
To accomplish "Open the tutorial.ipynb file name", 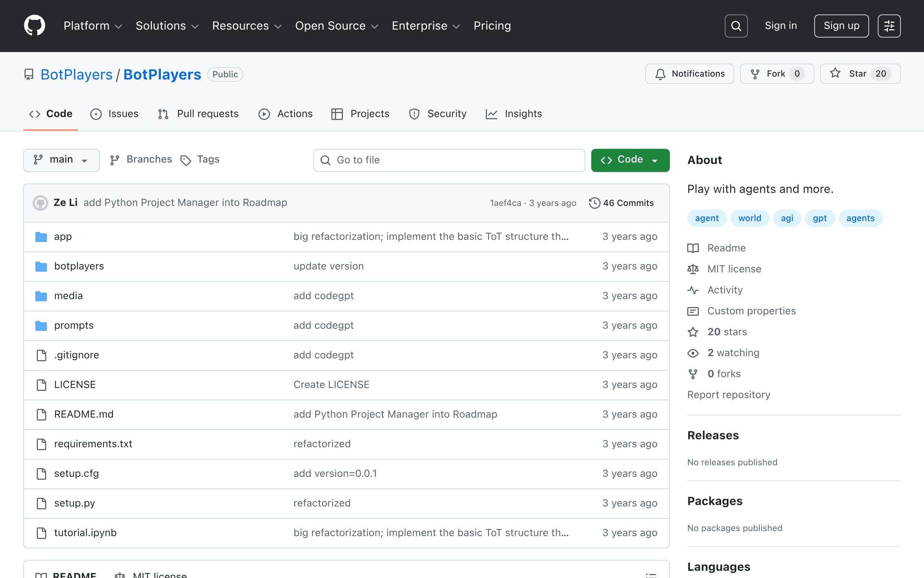I will (85, 533).
